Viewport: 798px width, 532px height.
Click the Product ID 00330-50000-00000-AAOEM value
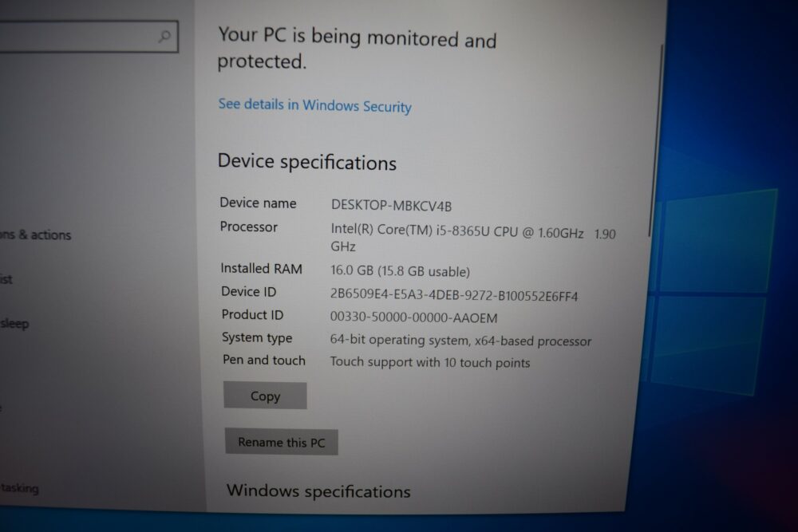(413, 317)
